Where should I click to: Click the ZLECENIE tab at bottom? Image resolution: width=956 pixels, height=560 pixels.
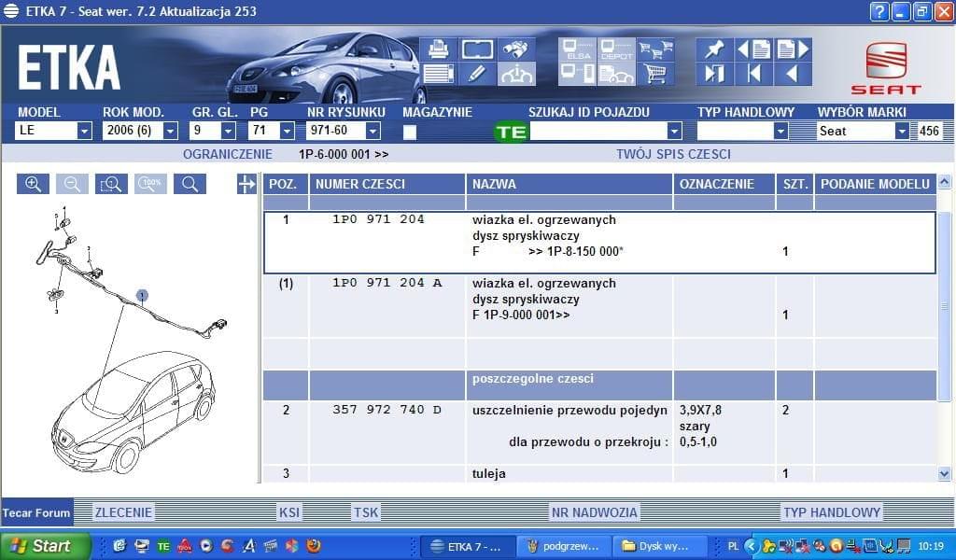(x=123, y=512)
